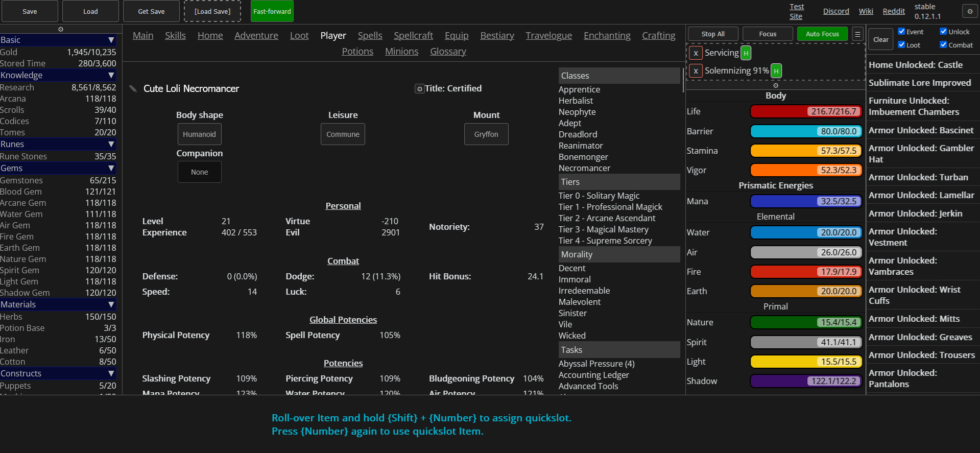Cancel the Solemnizing task with its X
Viewport: 980px width, 453px height.
pos(696,71)
